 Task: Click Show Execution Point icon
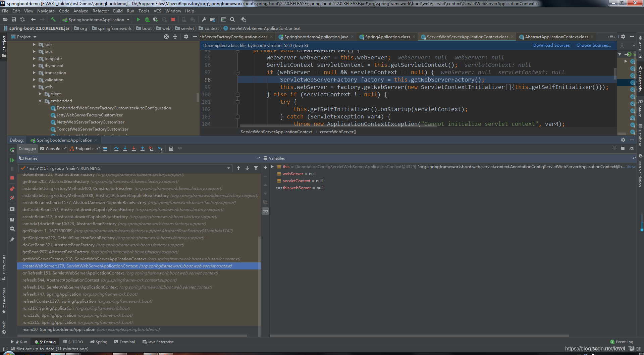click(x=105, y=149)
